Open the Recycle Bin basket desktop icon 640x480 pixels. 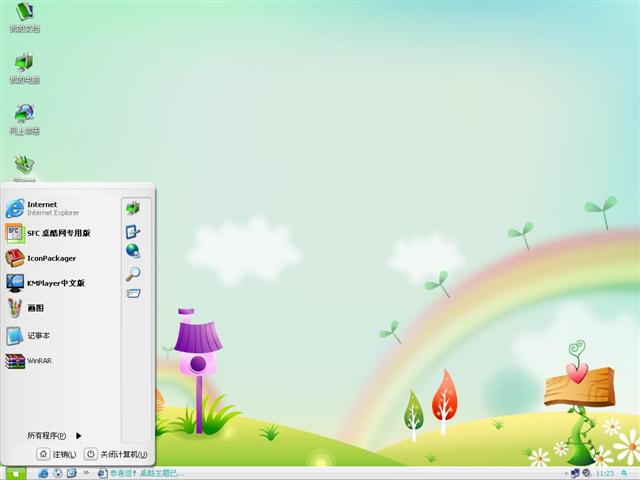pyautogui.click(x=24, y=168)
